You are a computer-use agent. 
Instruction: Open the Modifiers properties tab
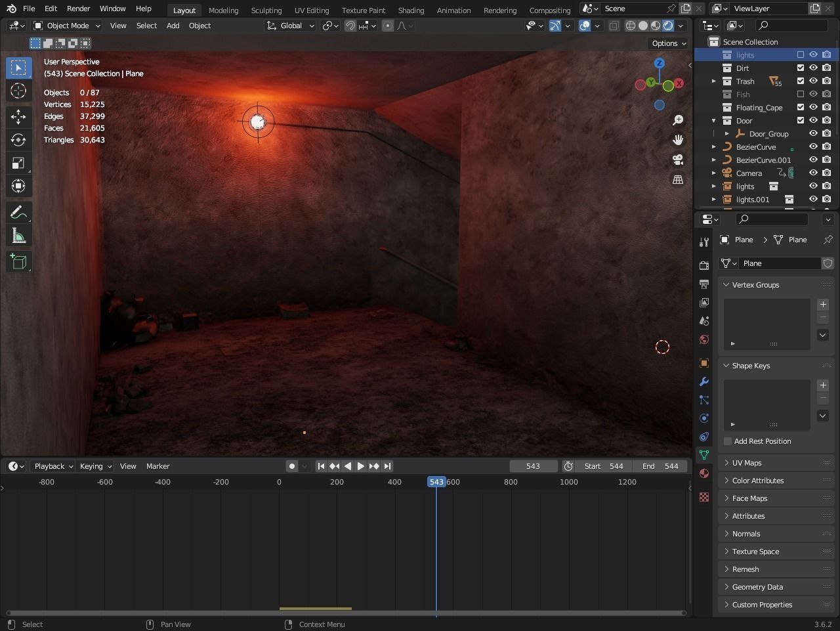pyautogui.click(x=704, y=381)
